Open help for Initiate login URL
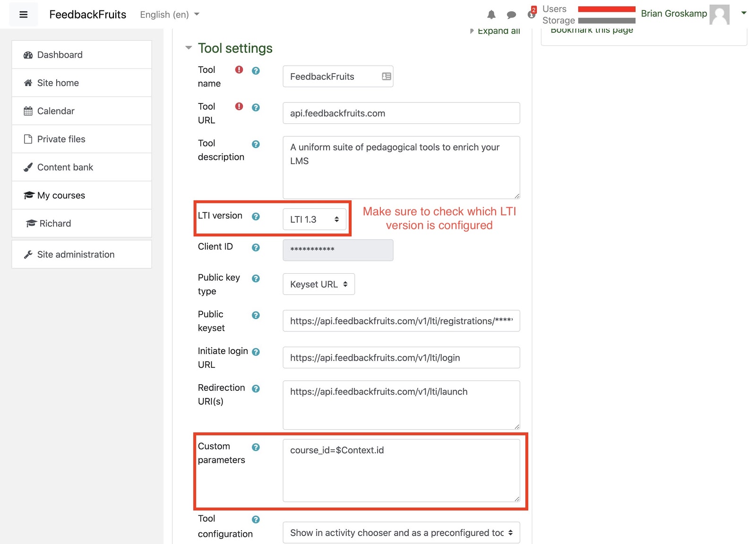This screenshot has width=756, height=544. (x=256, y=352)
